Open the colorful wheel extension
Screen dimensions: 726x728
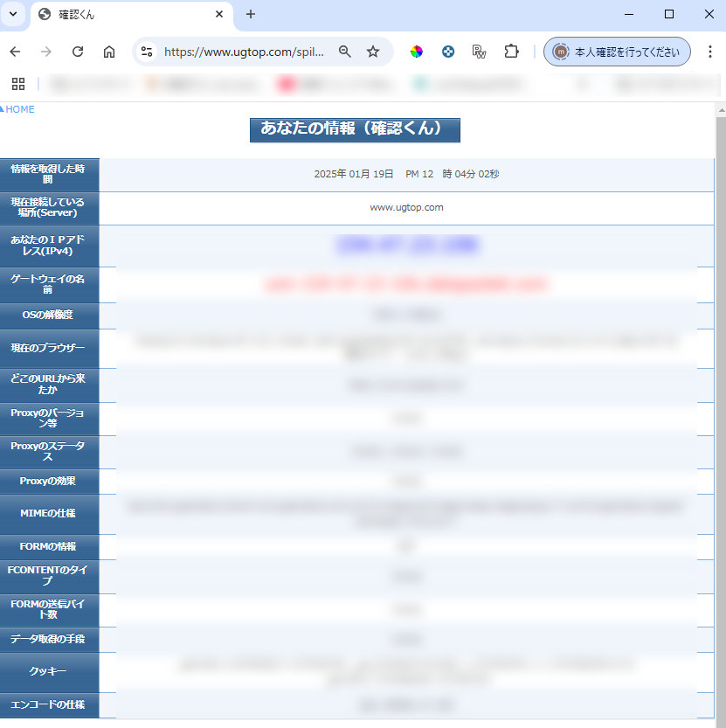point(417,52)
